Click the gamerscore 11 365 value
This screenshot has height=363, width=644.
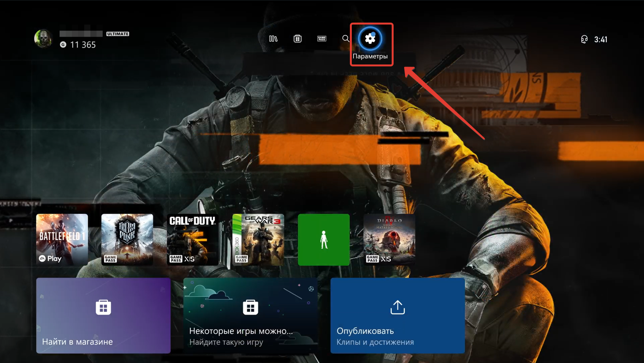[x=83, y=45]
